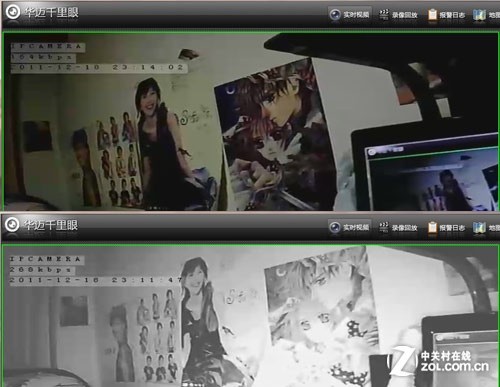
Task: Open 报警日志 tab above the grayscale night feed
Action: (x=446, y=227)
